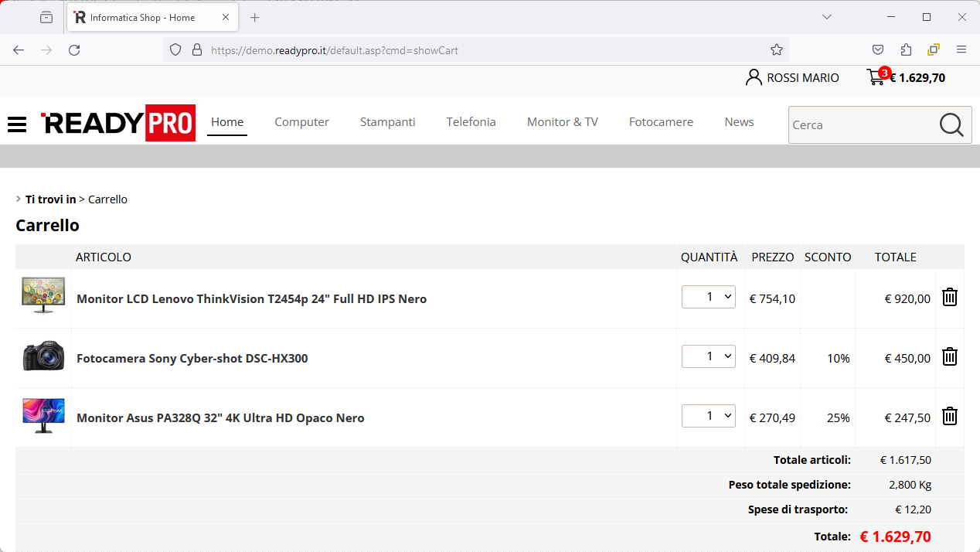Open the hamburger menu beside ReadyPro logo
The height and width of the screenshot is (552, 980).
click(17, 124)
